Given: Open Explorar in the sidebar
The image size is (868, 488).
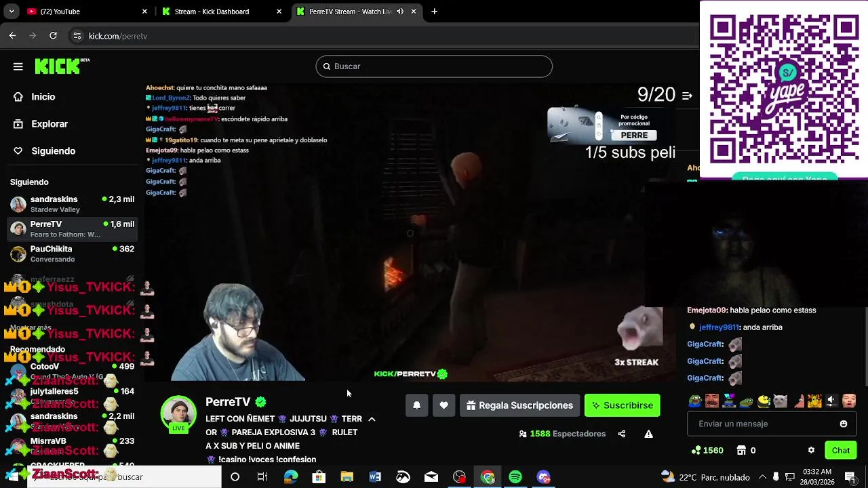Looking at the screenshot, I should [50, 124].
